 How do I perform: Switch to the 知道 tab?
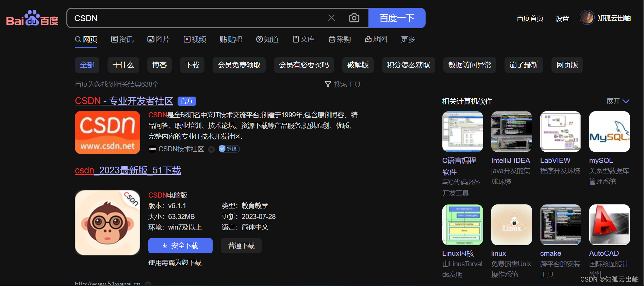(x=267, y=39)
